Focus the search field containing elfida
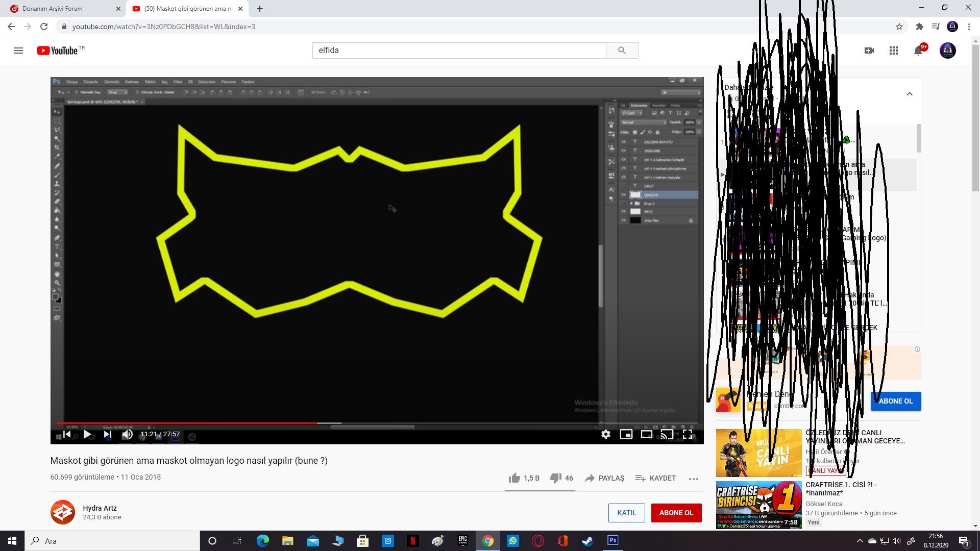The width and height of the screenshot is (980, 551). tap(459, 51)
